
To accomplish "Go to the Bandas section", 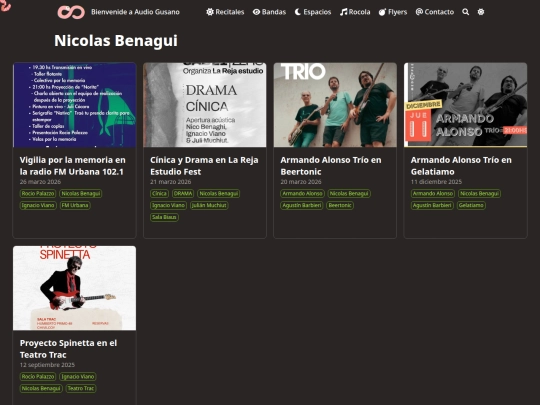I will point(269,12).
